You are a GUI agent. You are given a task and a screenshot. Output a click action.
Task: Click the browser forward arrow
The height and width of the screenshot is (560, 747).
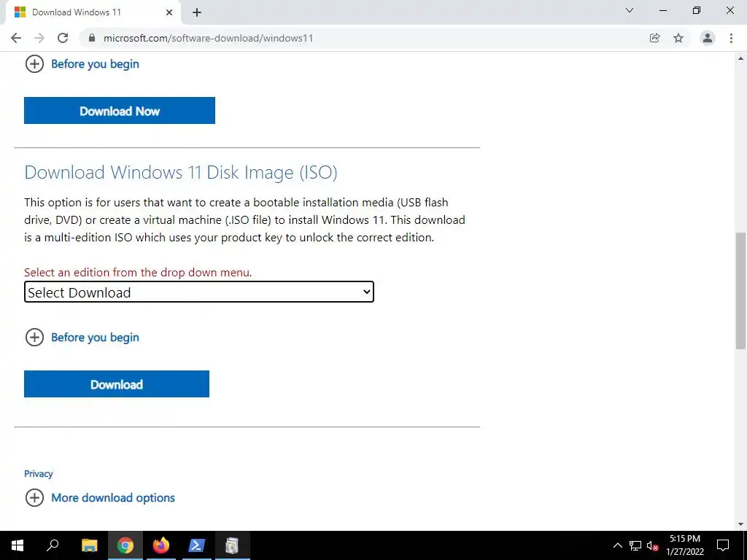click(x=39, y=38)
